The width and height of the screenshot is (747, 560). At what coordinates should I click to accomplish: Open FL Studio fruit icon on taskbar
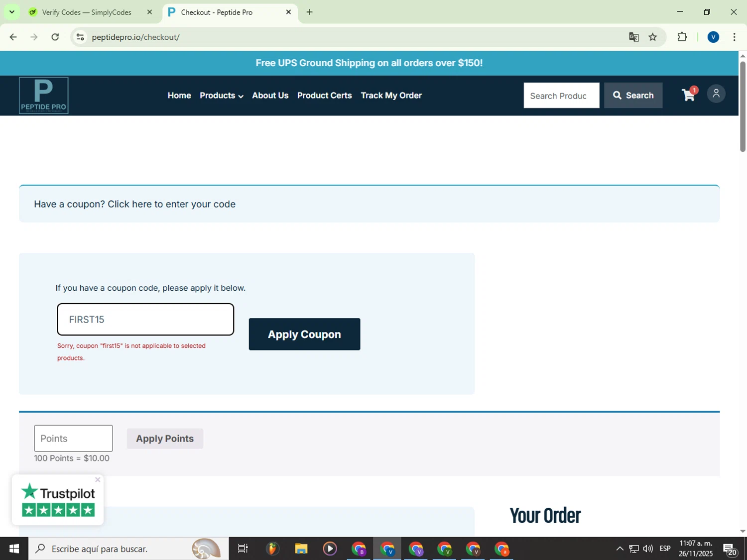click(272, 549)
